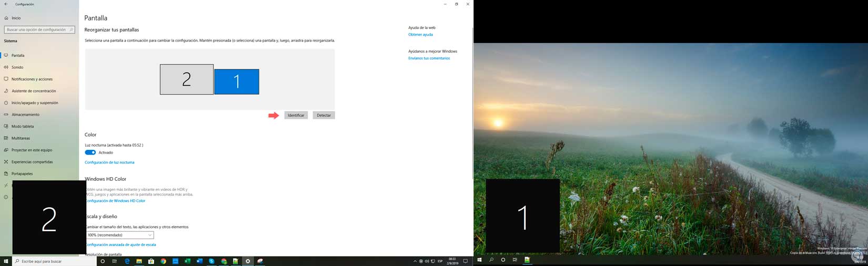Click the green app icon on the second monitor taskbar
The image size is (868, 266).
[527, 260]
